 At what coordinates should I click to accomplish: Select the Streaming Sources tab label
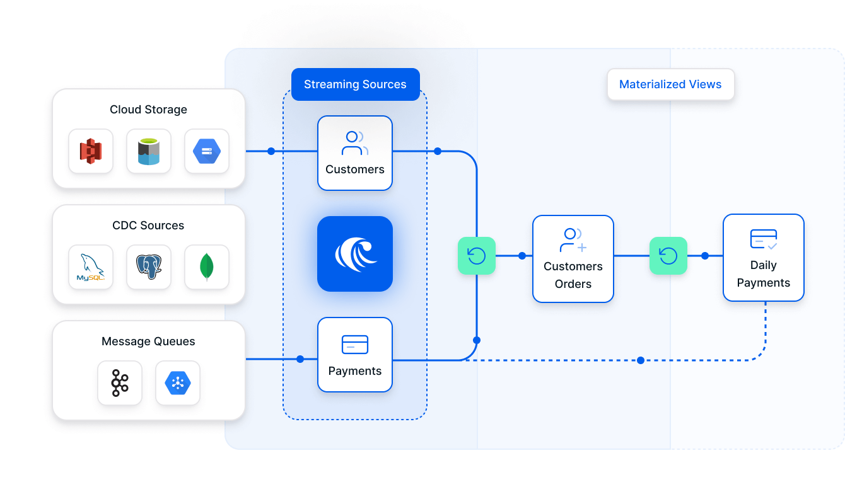click(355, 84)
